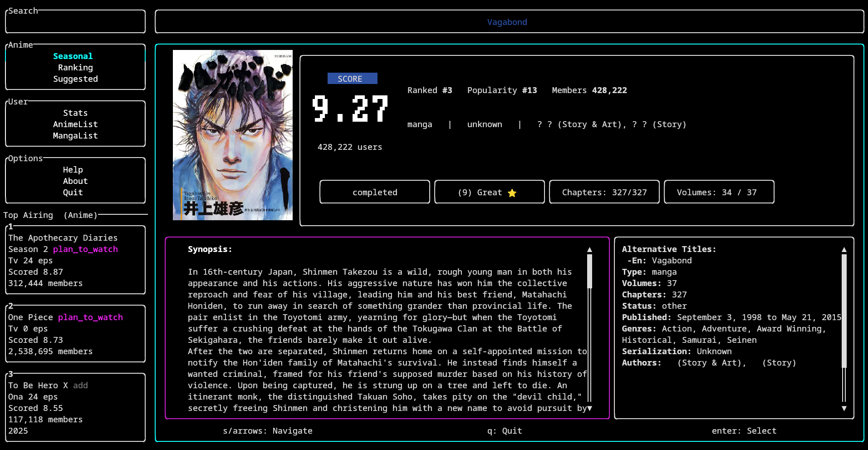Open the Ranking anime menu item

click(x=75, y=68)
